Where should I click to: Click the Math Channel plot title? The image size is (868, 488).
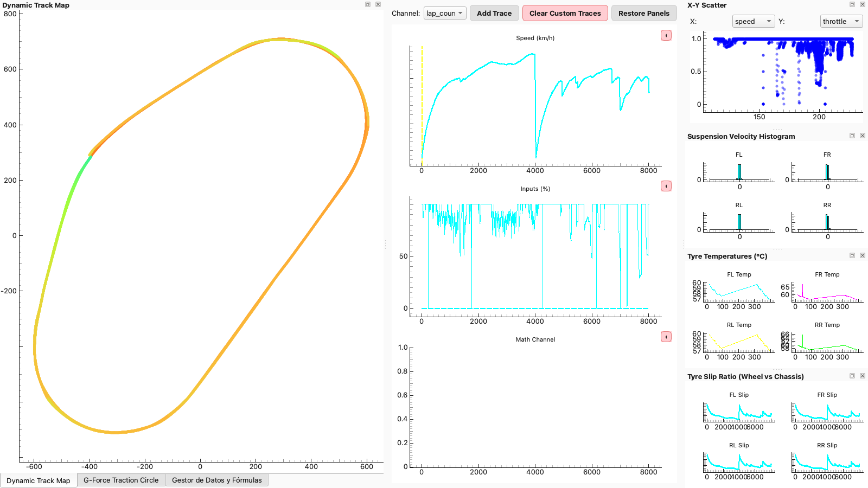[535, 339]
